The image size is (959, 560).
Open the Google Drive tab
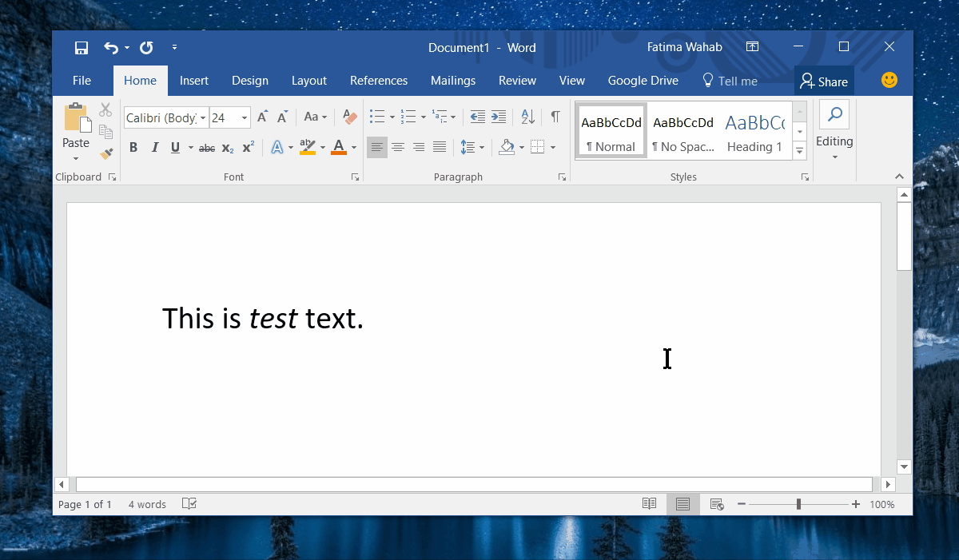click(643, 81)
